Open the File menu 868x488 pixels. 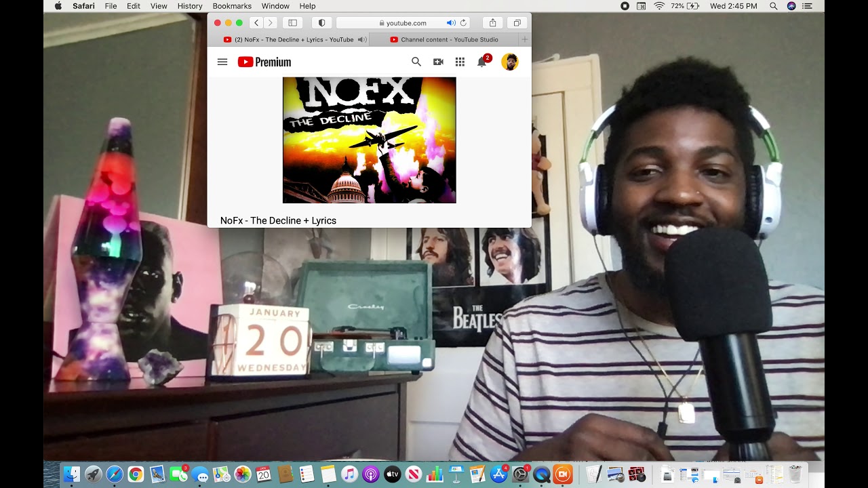pyautogui.click(x=111, y=6)
